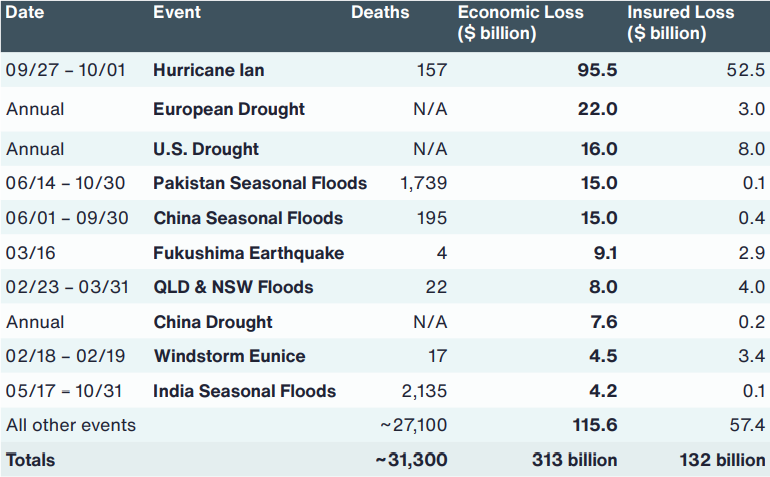
Task: Select Pakistan Seasonal Floods event
Action: pyautogui.click(x=260, y=183)
